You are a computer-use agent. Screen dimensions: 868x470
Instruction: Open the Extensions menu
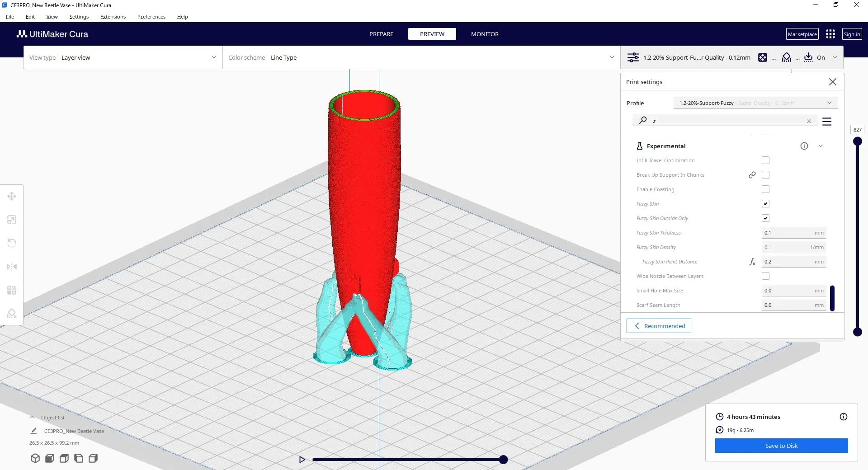[113, 17]
